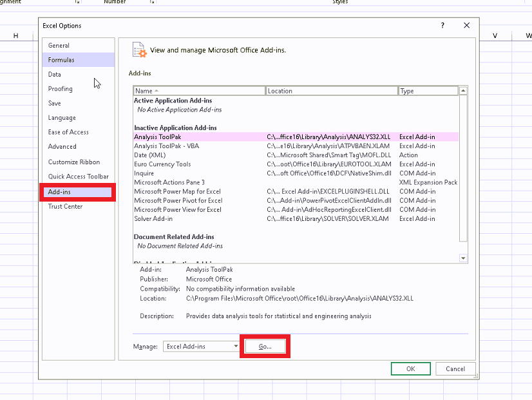
Task: Click the Help question mark icon
Action: click(442, 26)
